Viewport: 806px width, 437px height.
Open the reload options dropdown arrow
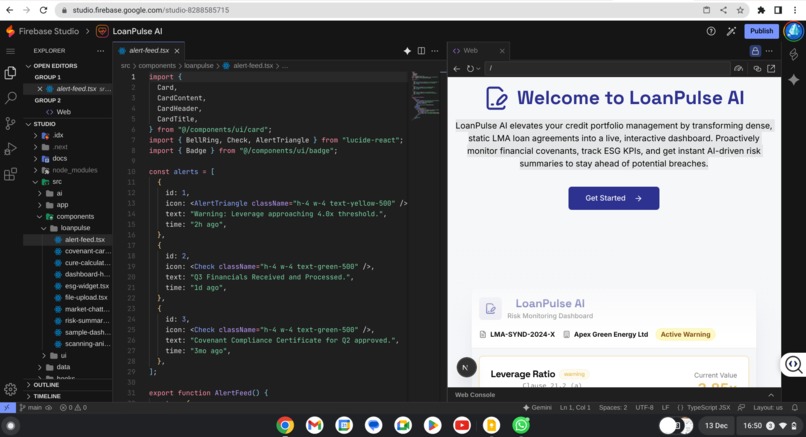(x=478, y=68)
